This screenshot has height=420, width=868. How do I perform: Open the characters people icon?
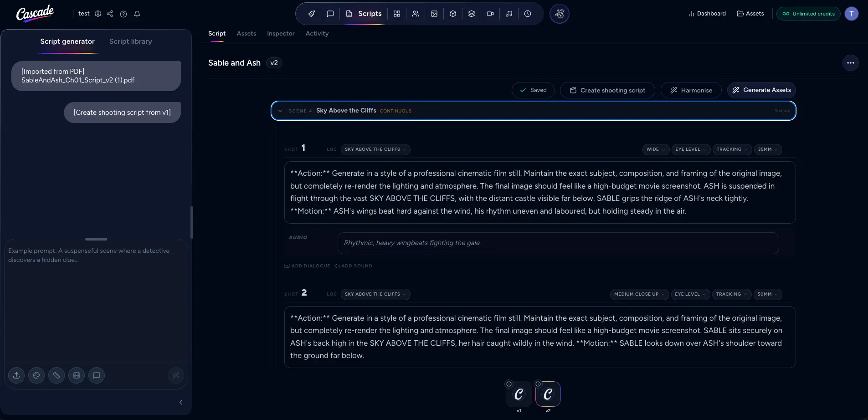tap(416, 14)
